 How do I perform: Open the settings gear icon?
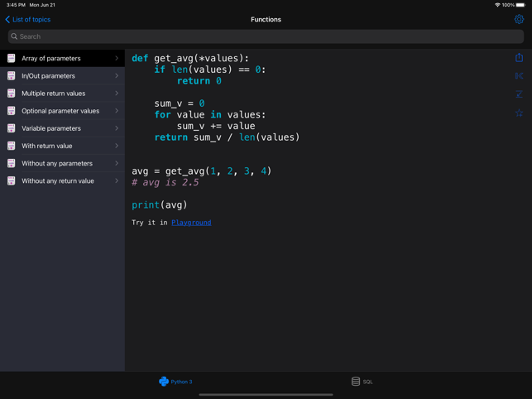click(519, 19)
